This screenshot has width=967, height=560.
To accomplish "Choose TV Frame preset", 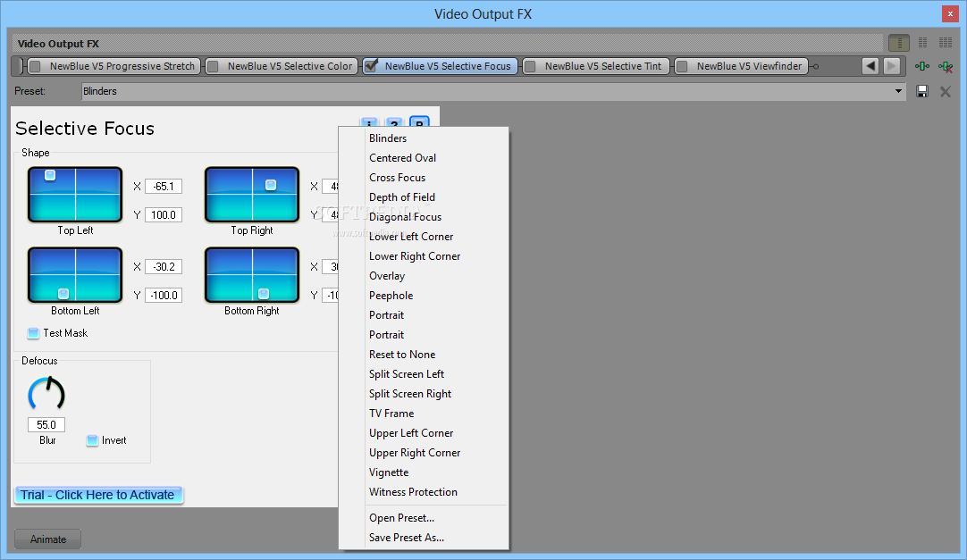I will [424, 414].
